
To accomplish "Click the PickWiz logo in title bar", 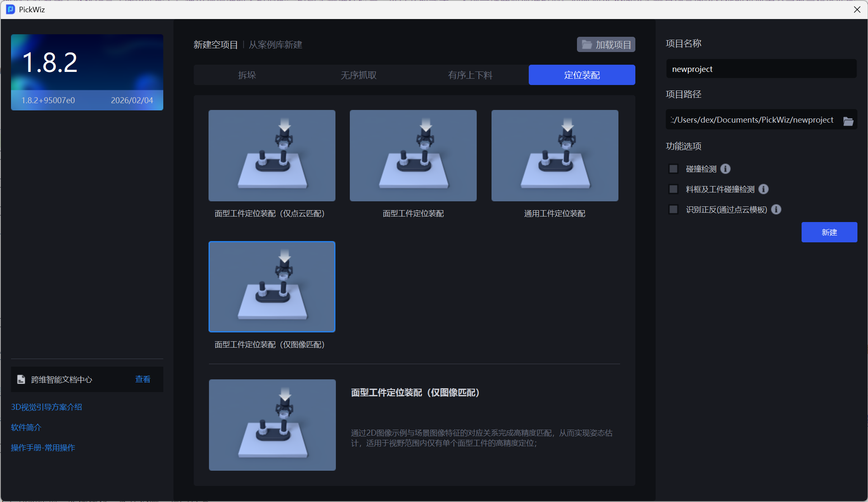I will (11, 9).
